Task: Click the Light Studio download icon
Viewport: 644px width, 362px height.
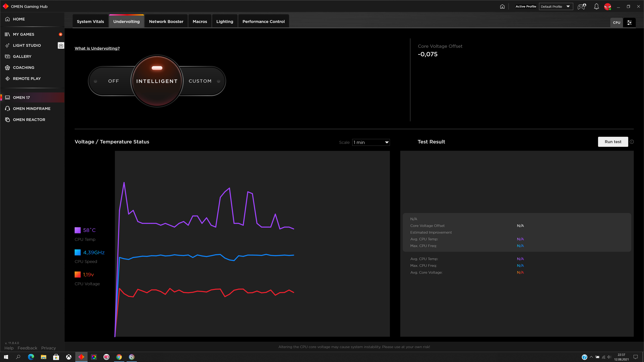Action: [61, 45]
